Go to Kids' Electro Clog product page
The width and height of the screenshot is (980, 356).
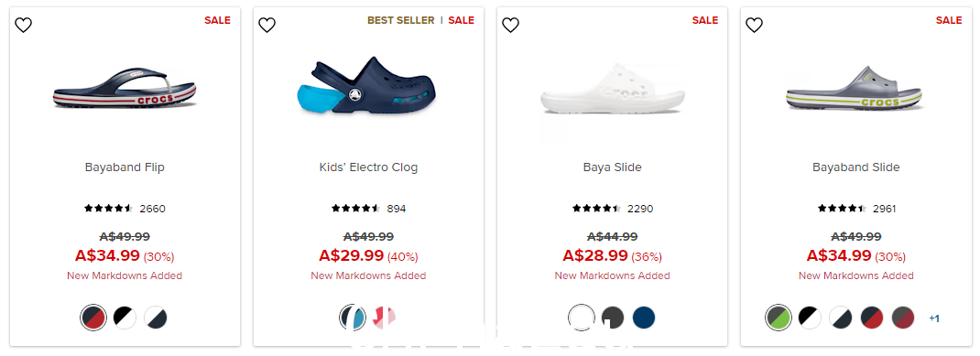pyautogui.click(x=369, y=167)
